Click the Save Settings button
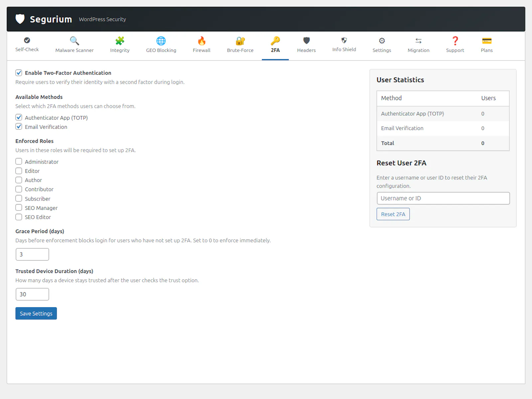 [x=36, y=313]
